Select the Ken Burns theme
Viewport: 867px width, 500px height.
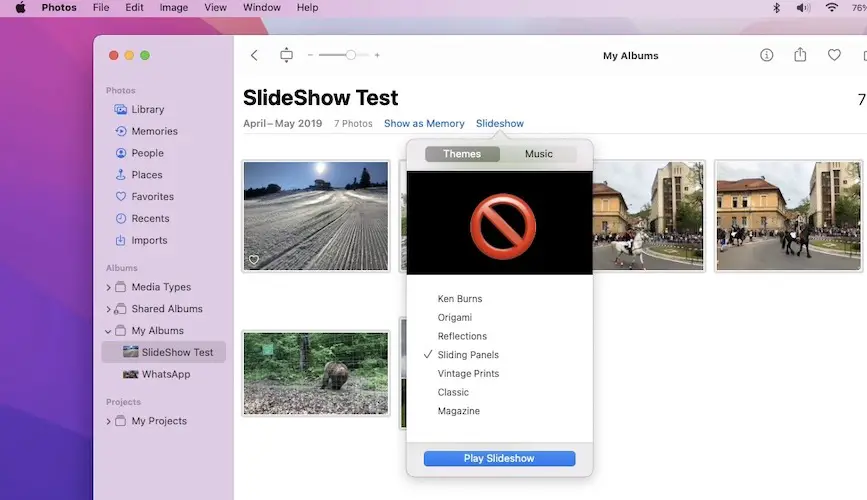click(459, 299)
